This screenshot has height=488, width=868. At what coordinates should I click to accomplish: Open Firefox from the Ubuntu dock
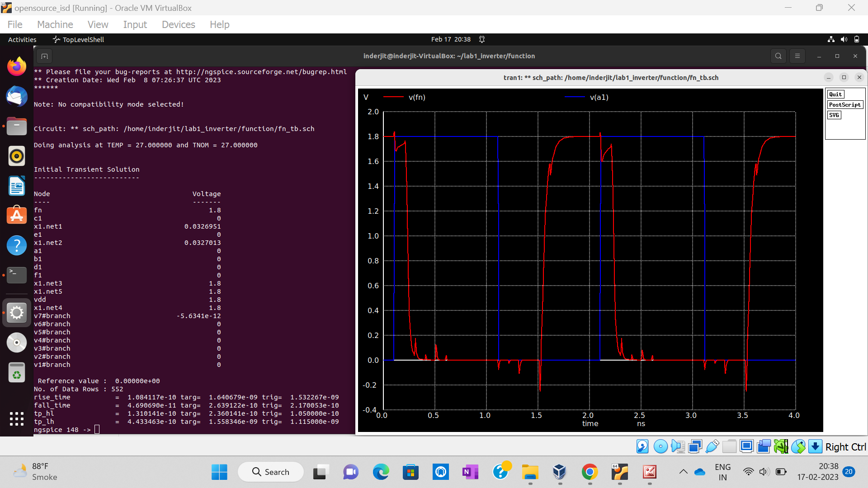click(16, 66)
